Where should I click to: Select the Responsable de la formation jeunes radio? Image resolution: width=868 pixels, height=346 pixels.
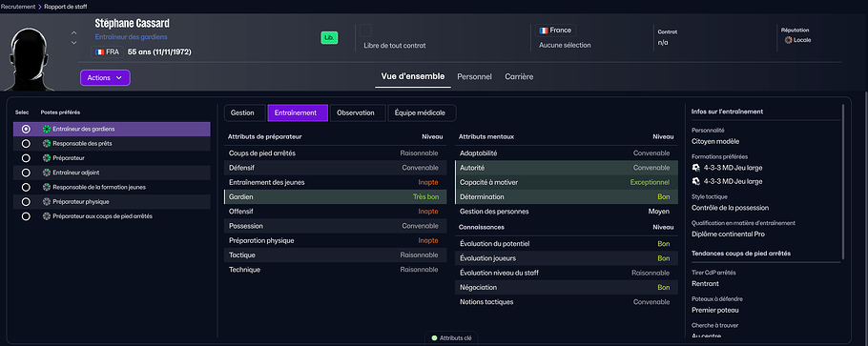26,187
